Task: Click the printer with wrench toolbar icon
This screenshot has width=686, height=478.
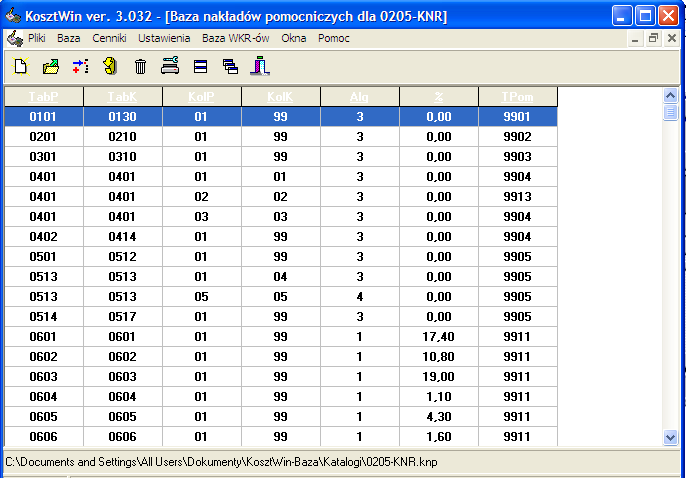Action: point(170,66)
